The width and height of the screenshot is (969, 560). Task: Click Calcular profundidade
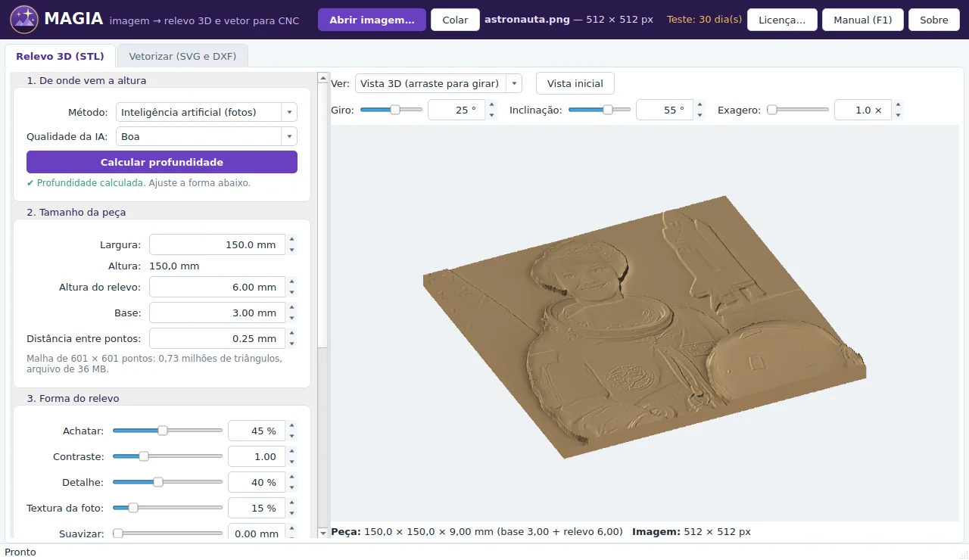point(162,162)
